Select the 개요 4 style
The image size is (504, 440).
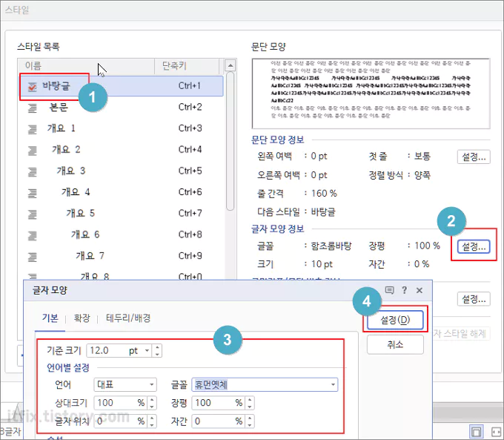(x=121, y=192)
